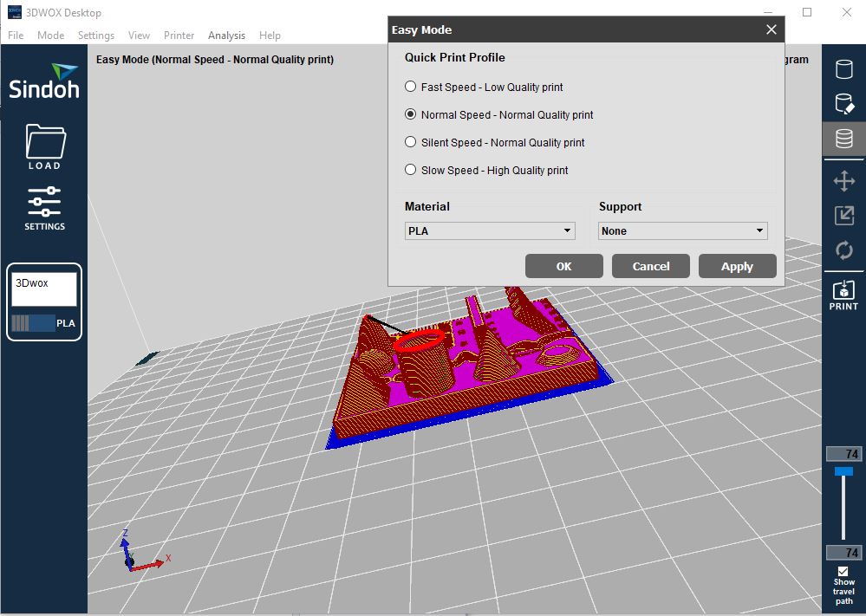
Task: Open the File menu
Action: (x=16, y=36)
